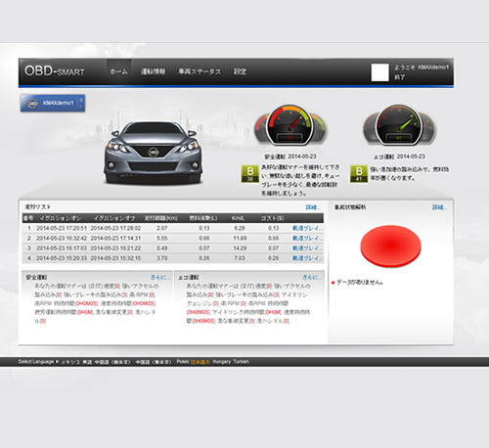Click さらに link in the エコ運転 panel
The width and height of the screenshot is (489, 448).
[x=312, y=278]
